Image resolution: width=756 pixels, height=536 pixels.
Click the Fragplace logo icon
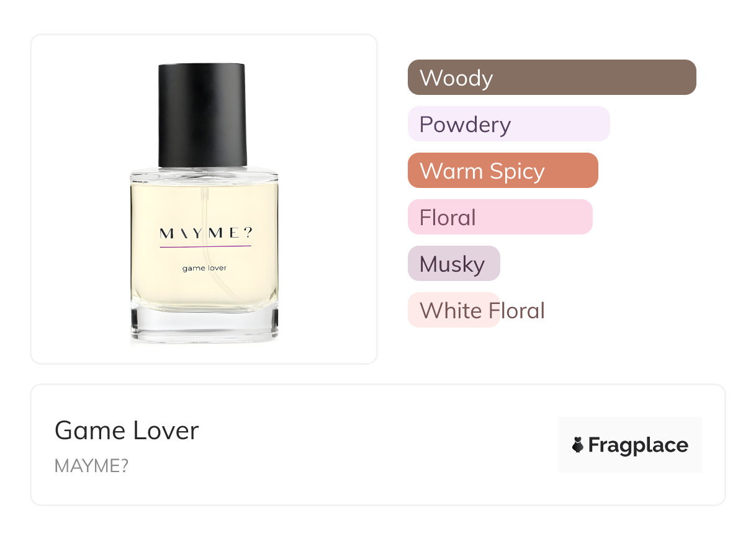(578, 445)
